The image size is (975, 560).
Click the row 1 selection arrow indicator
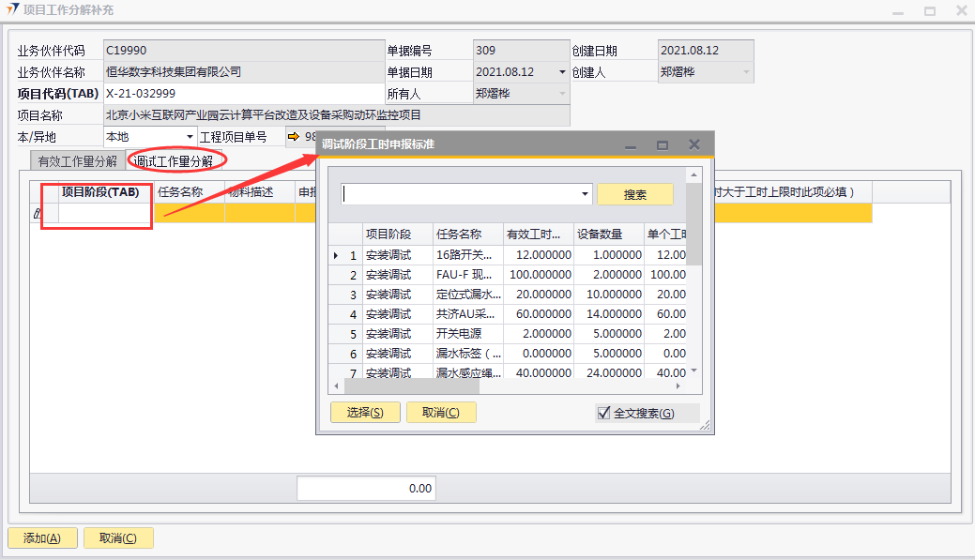pyautogui.click(x=337, y=255)
